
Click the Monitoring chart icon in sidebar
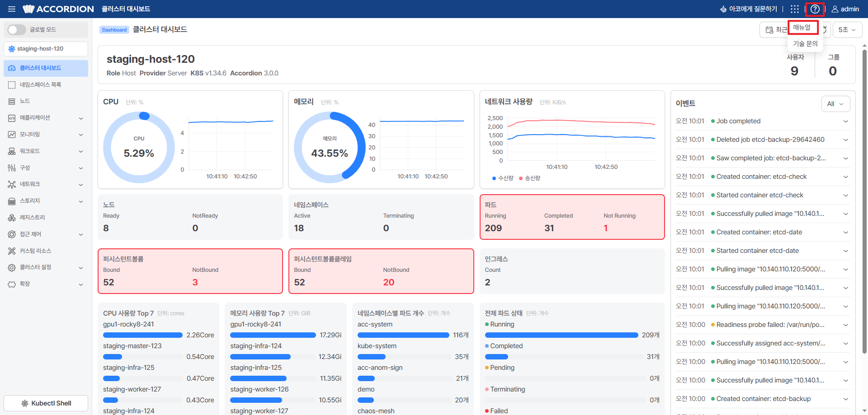point(12,135)
